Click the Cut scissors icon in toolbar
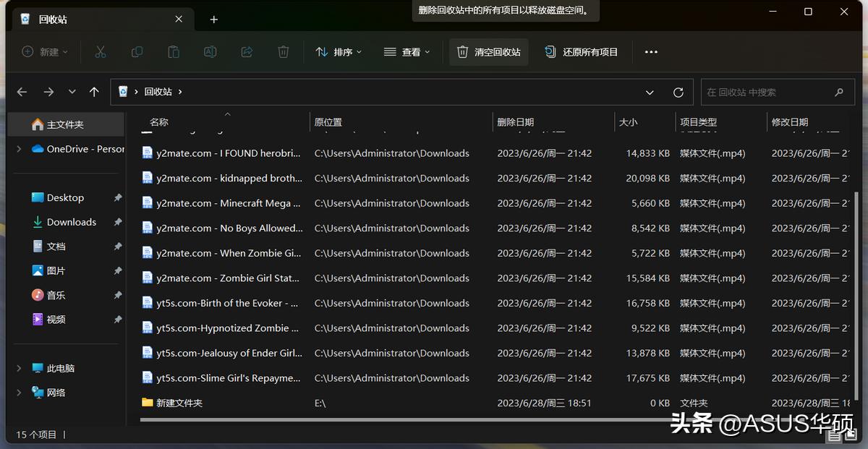Image resolution: width=868 pixels, height=449 pixels. pos(101,52)
